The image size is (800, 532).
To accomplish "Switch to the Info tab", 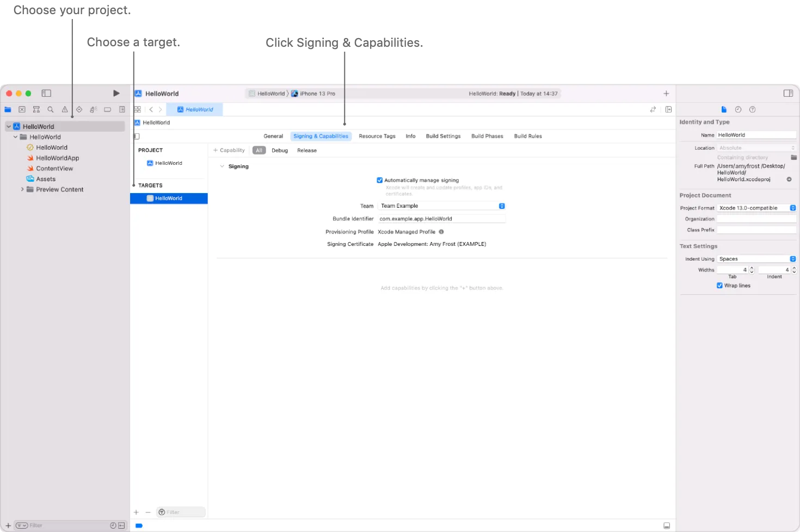I will pyautogui.click(x=410, y=136).
